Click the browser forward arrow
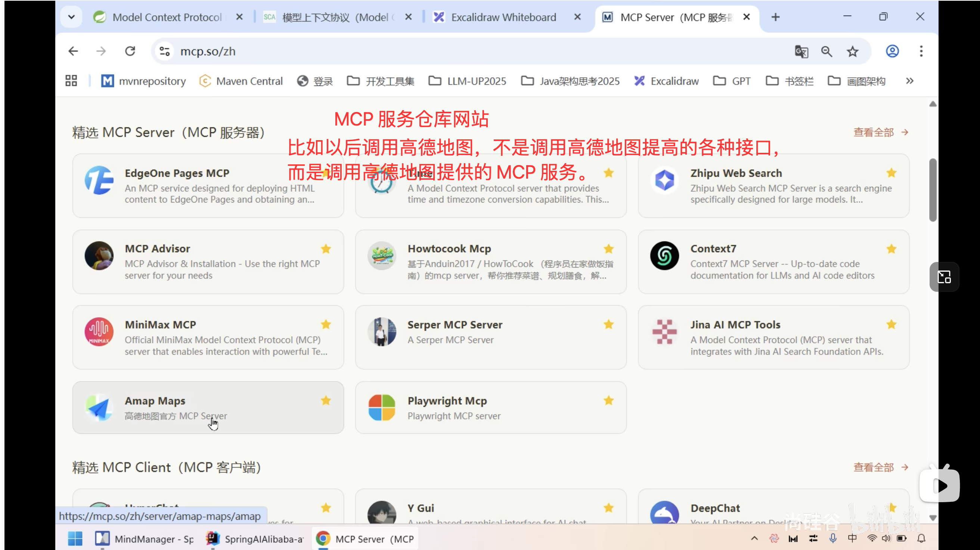This screenshot has height=550, width=980. [x=101, y=51]
